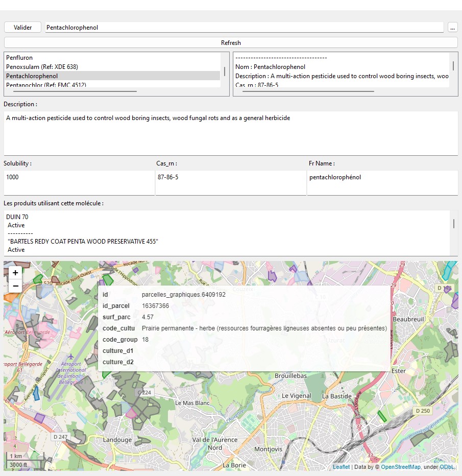The height and width of the screenshot is (476, 462).
Task: Click the Le Vigenal map label
Action: tap(297, 395)
